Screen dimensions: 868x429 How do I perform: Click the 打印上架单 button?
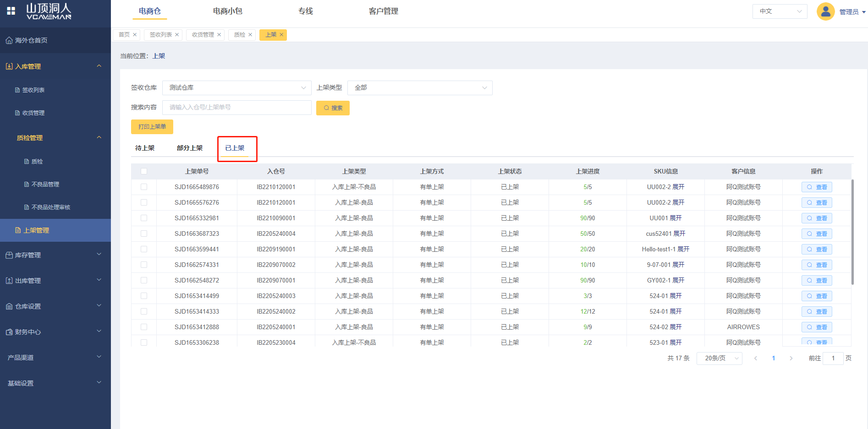152,127
